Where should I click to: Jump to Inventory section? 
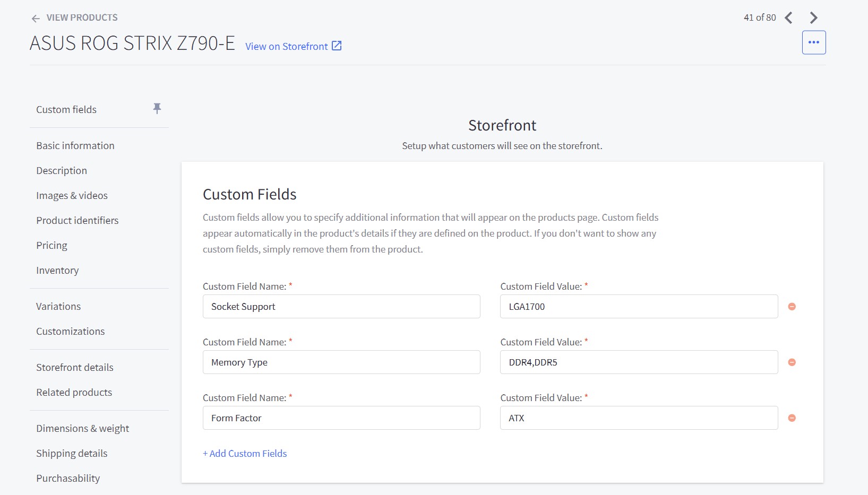57,271
